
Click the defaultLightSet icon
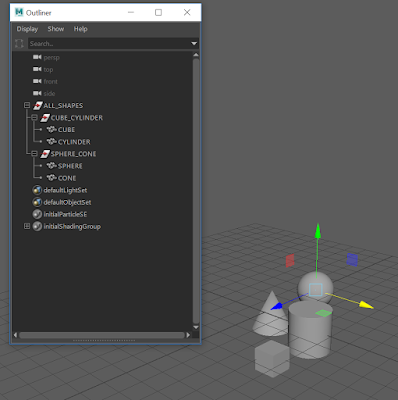point(37,190)
